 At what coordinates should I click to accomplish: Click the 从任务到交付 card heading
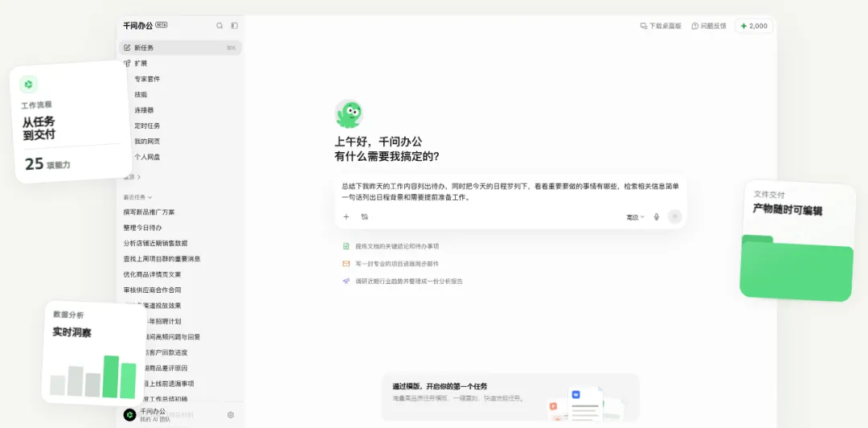(x=39, y=128)
